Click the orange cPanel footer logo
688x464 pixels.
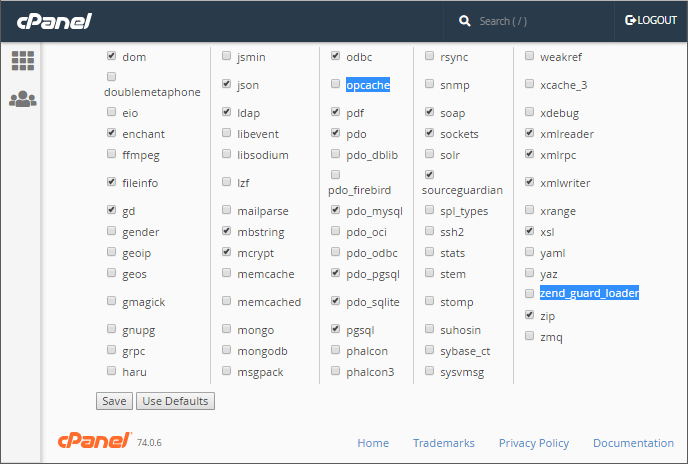94,440
